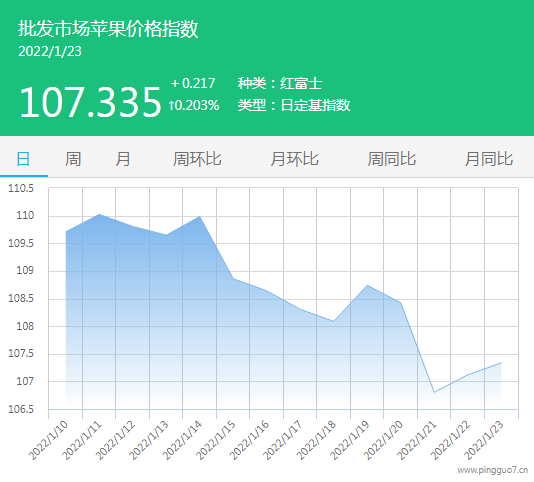Open the 周同比 tab
Screen dimensions: 534x482
(x=392, y=159)
